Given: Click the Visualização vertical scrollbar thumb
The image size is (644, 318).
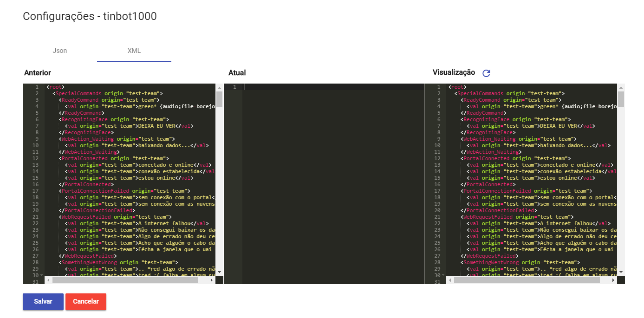Looking at the screenshot, I should click(x=621, y=99).
